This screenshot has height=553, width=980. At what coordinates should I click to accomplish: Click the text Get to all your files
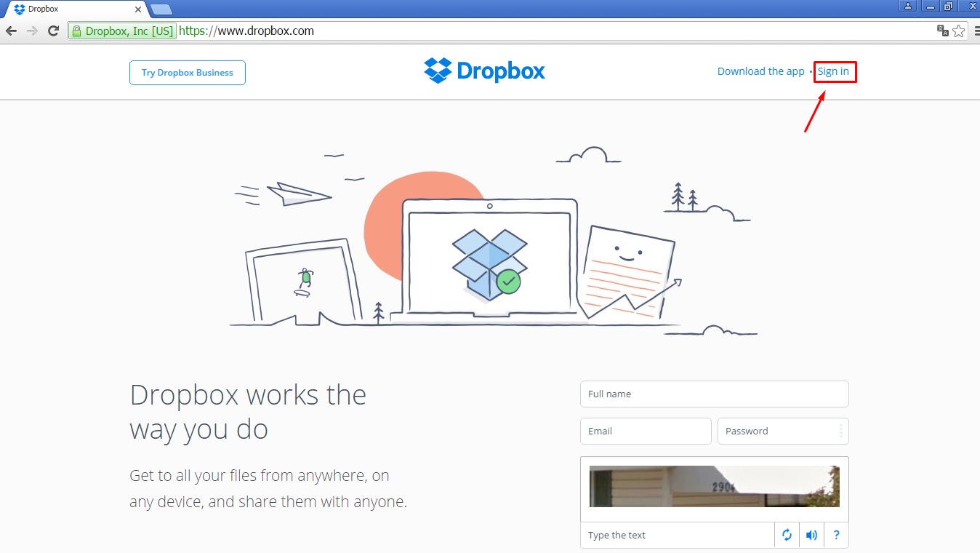point(268,489)
